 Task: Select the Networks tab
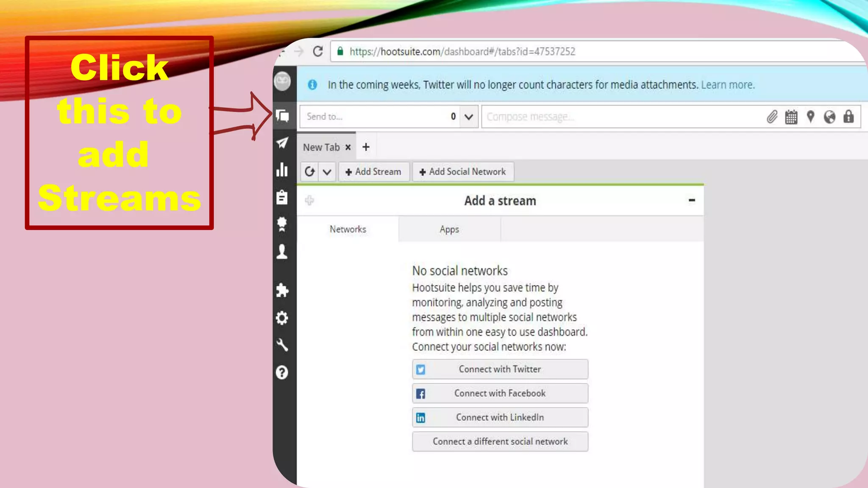pyautogui.click(x=348, y=229)
